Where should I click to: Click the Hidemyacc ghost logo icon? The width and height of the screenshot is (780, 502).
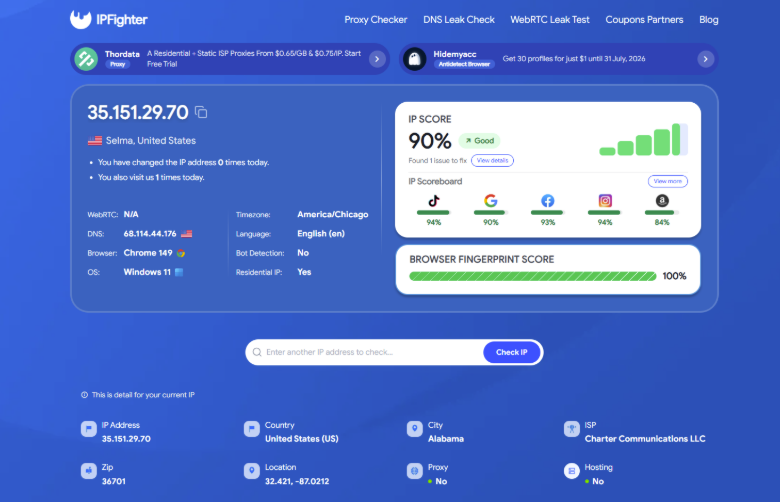coord(414,59)
